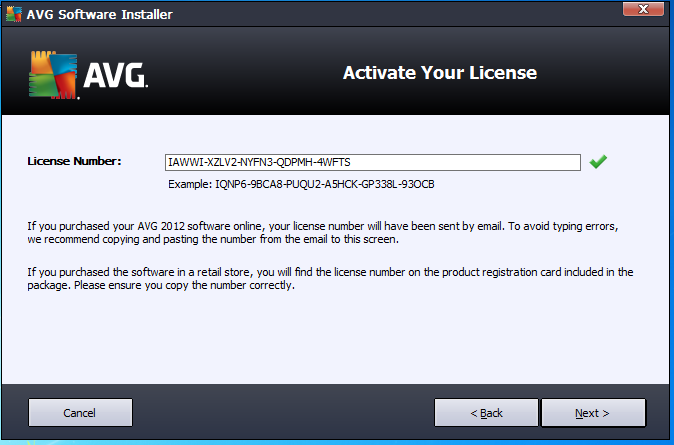Click the green validation checkmark
Image resolution: width=674 pixels, height=445 pixels.
click(598, 162)
